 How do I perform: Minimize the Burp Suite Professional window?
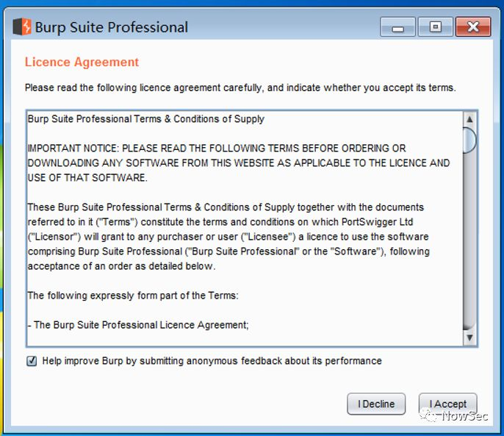point(397,28)
